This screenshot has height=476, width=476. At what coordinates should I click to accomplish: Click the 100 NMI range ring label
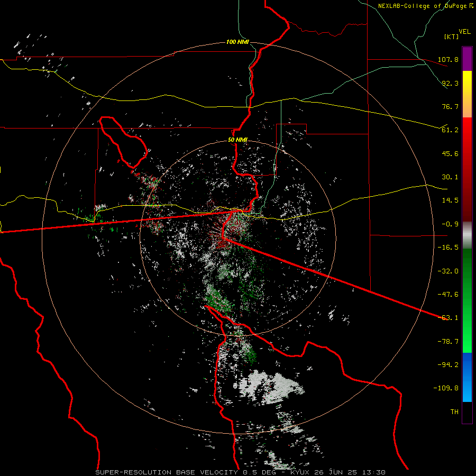(237, 42)
